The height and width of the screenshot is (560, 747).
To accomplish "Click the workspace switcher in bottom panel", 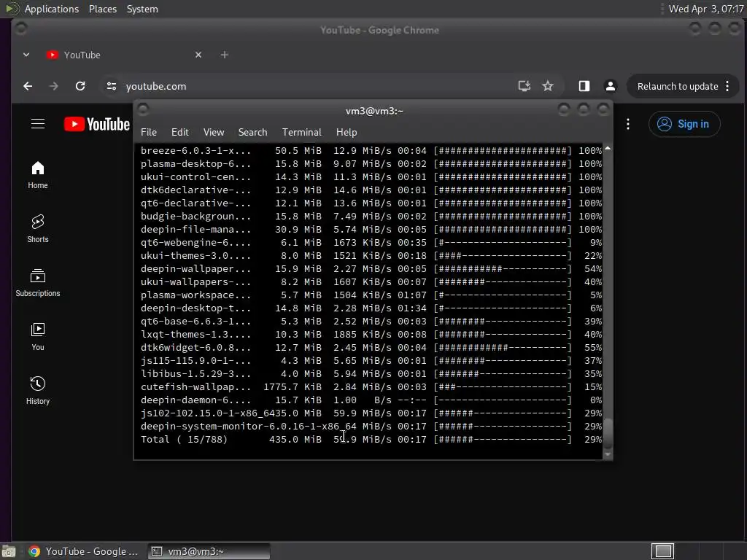I will pyautogui.click(x=662, y=551).
